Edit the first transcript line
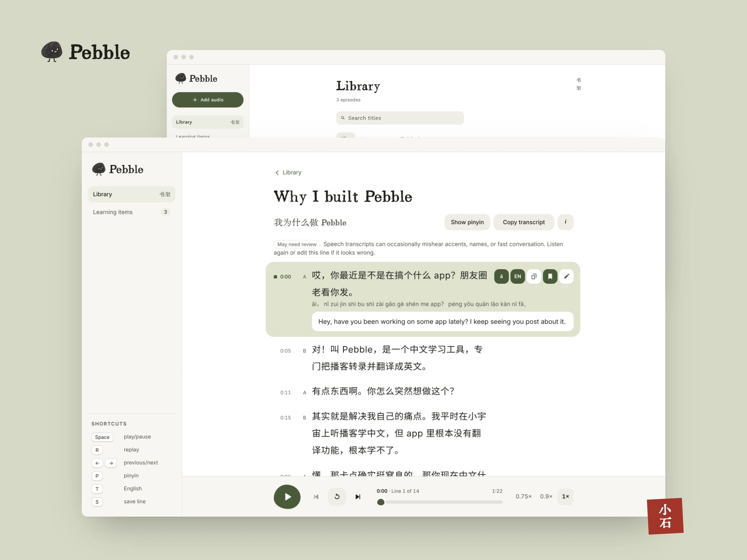The image size is (747, 560). [x=566, y=276]
